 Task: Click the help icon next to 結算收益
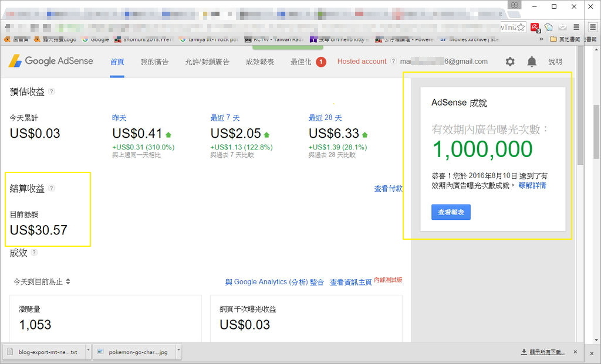pos(52,188)
